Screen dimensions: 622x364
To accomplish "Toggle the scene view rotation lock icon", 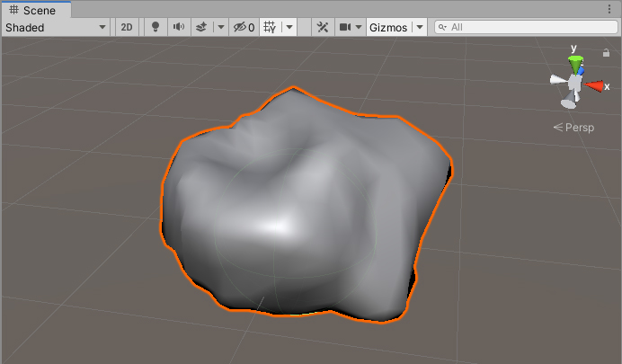I will click(607, 53).
